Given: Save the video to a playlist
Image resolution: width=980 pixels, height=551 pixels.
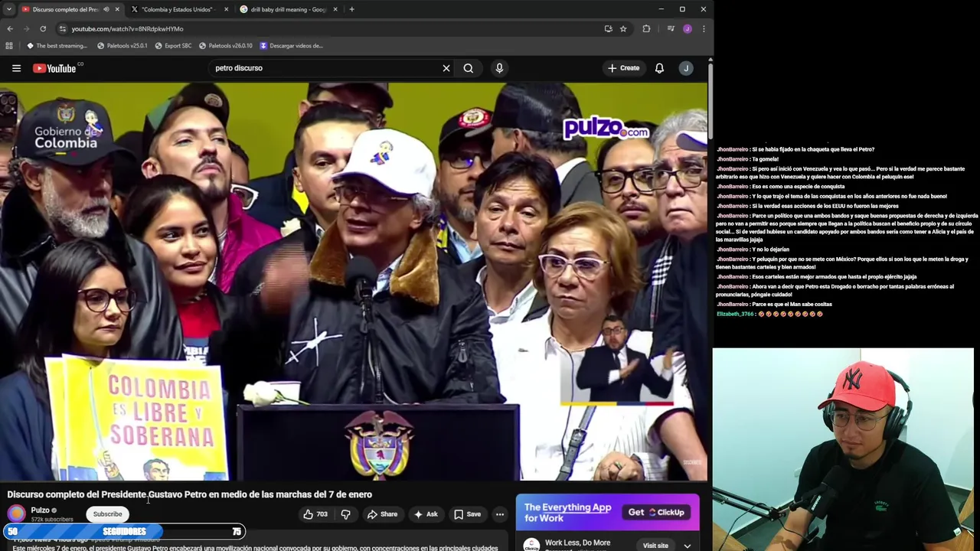Looking at the screenshot, I should tap(467, 514).
